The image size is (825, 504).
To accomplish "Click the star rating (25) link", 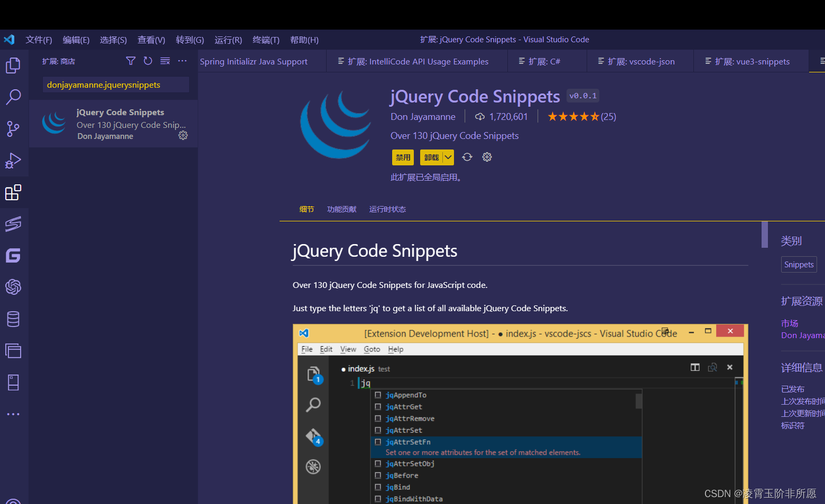I will coord(582,117).
